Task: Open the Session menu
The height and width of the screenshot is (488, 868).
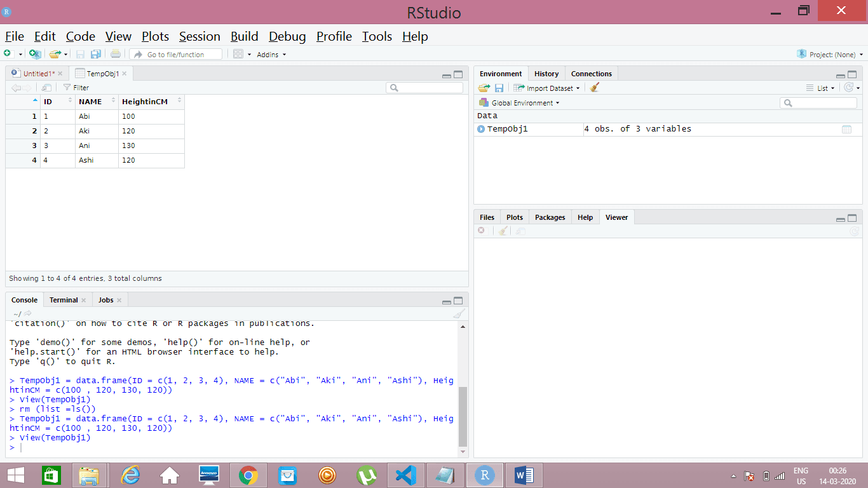Action: tap(200, 36)
